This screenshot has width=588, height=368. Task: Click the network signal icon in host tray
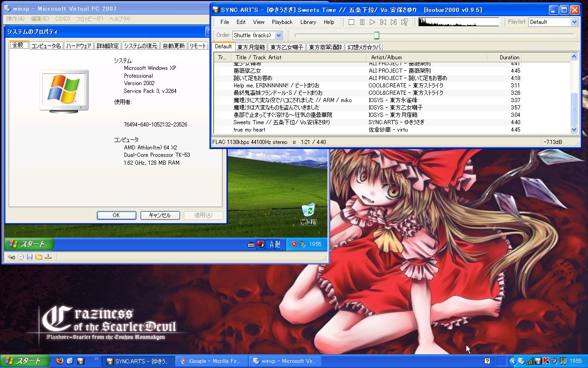530,361
